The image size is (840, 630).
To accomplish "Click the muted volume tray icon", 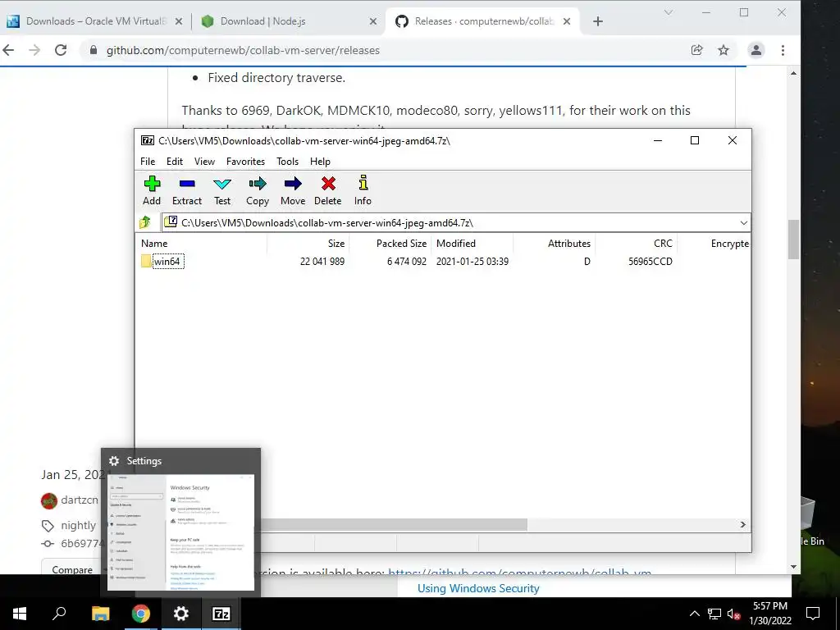I will (734, 614).
